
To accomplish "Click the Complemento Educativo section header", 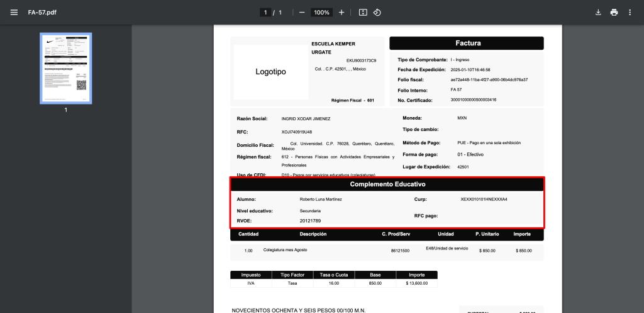I will [387, 185].
